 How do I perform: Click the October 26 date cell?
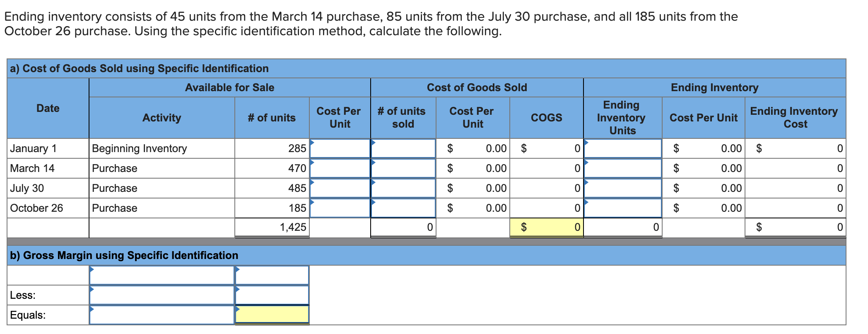click(x=48, y=208)
